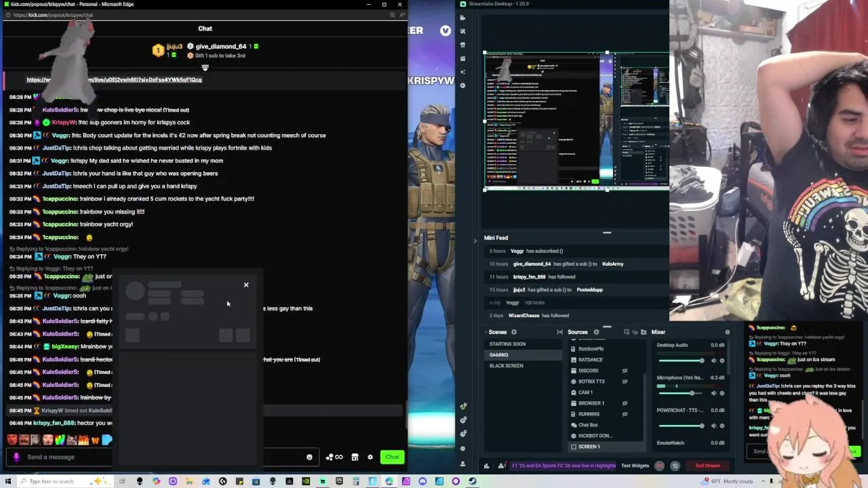Open Kick chat settings gear icon

pyautogui.click(x=370, y=457)
